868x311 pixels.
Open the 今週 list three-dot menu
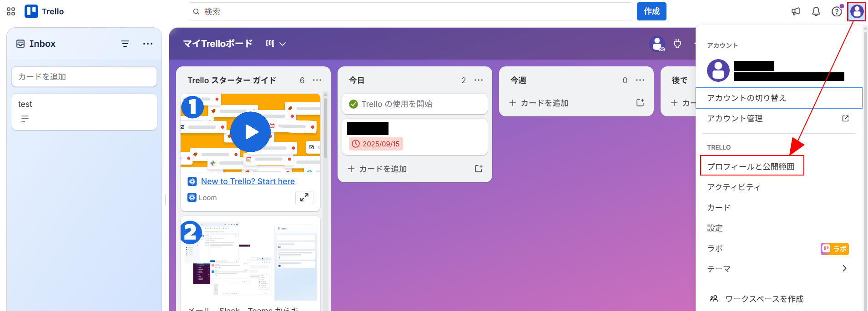(640, 80)
